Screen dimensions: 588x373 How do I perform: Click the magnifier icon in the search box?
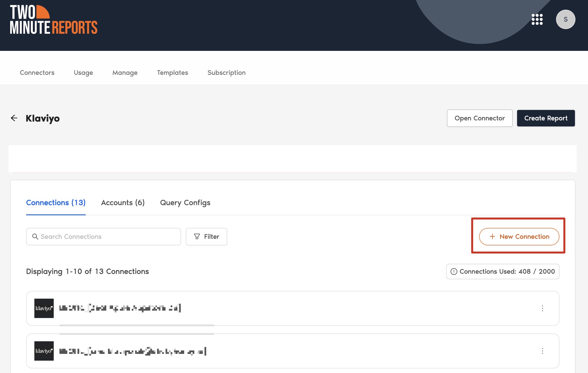tap(35, 237)
